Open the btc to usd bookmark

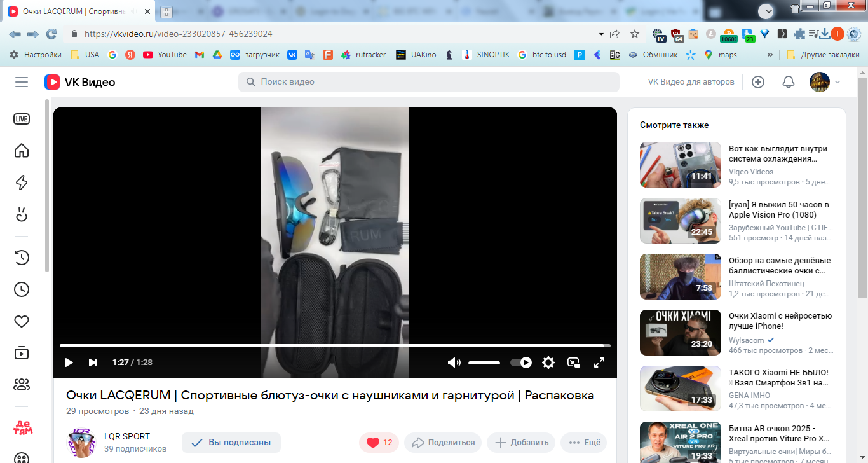pos(541,55)
